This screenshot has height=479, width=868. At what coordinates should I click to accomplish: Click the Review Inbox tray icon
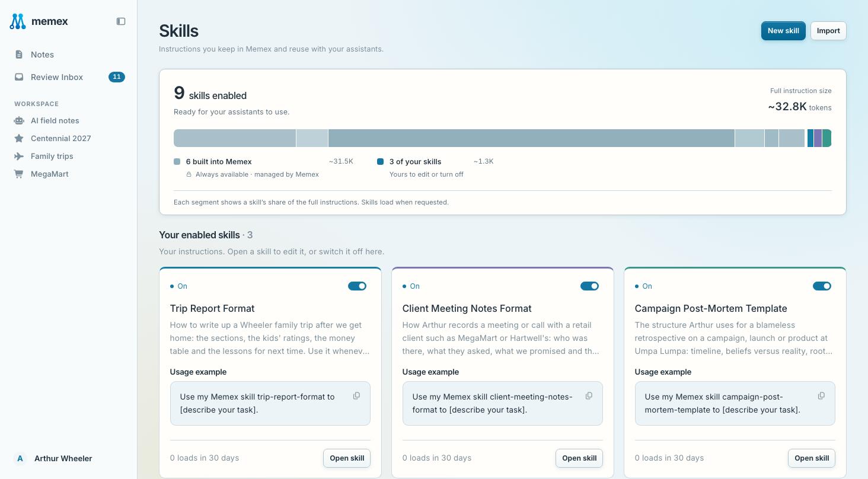click(x=19, y=77)
